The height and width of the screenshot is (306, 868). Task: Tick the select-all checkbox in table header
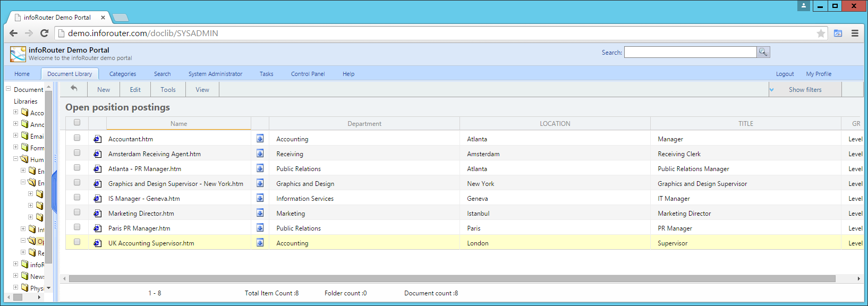click(x=77, y=123)
